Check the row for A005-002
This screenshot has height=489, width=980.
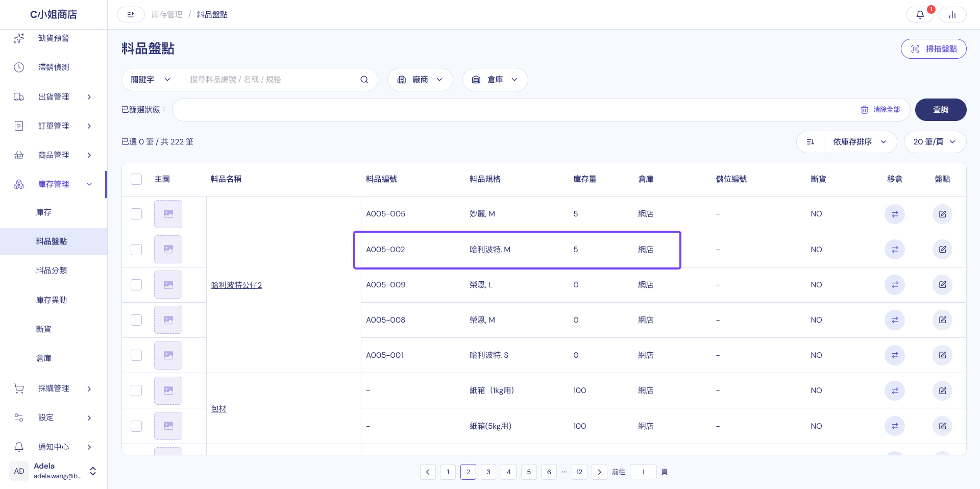136,250
